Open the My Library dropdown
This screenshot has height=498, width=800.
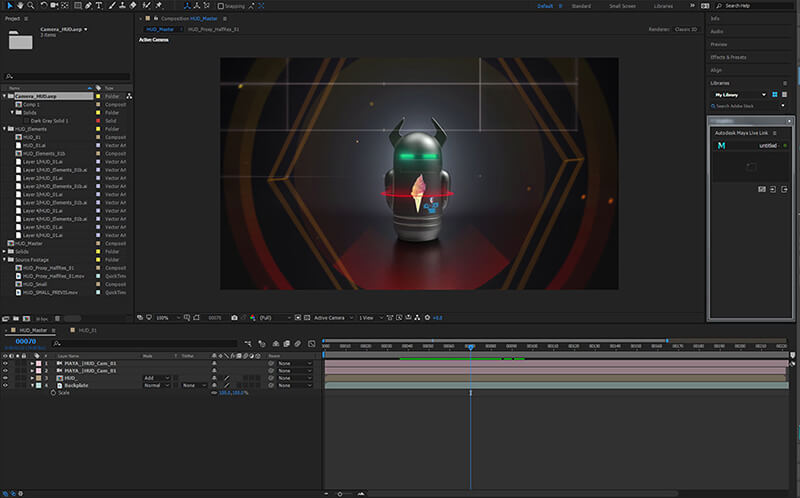(x=739, y=94)
